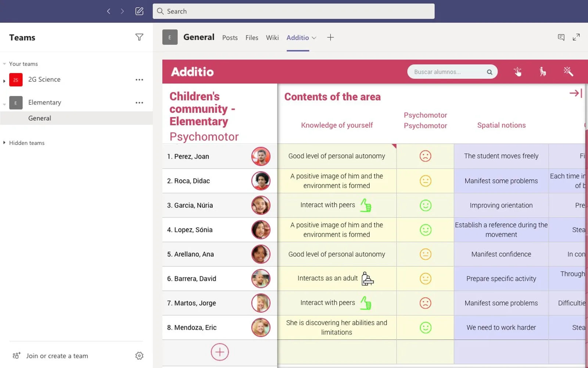Screen dimensions: 588x368
Task: Click the Additio pointing-hand toolbar icon
Action: pyautogui.click(x=517, y=71)
